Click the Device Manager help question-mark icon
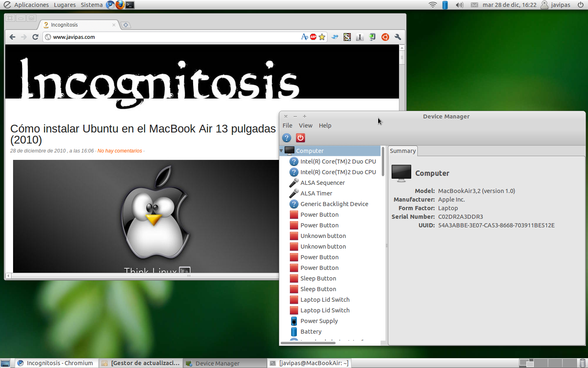The width and height of the screenshot is (588, 368). pos(287,138)
